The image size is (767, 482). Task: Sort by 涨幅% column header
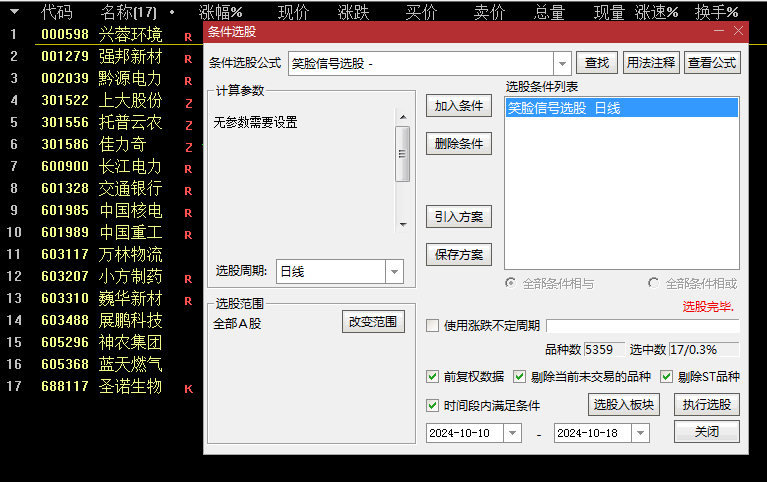221,12
